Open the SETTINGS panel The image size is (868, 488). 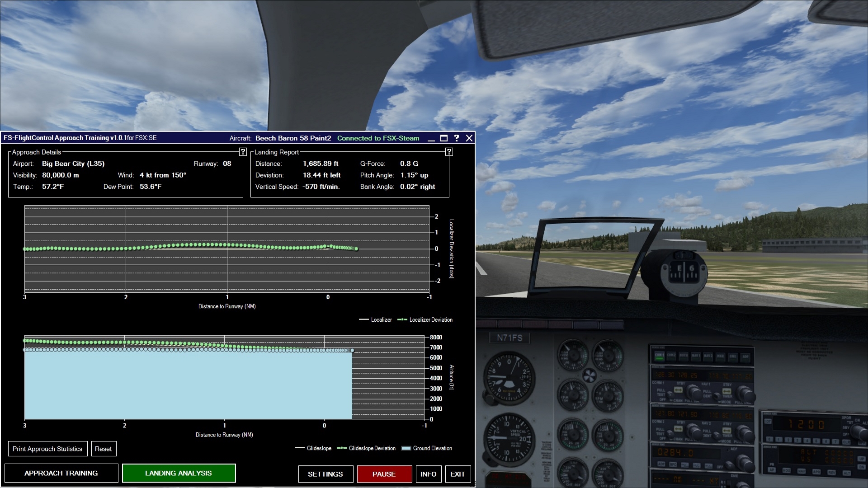click(325, 474)
